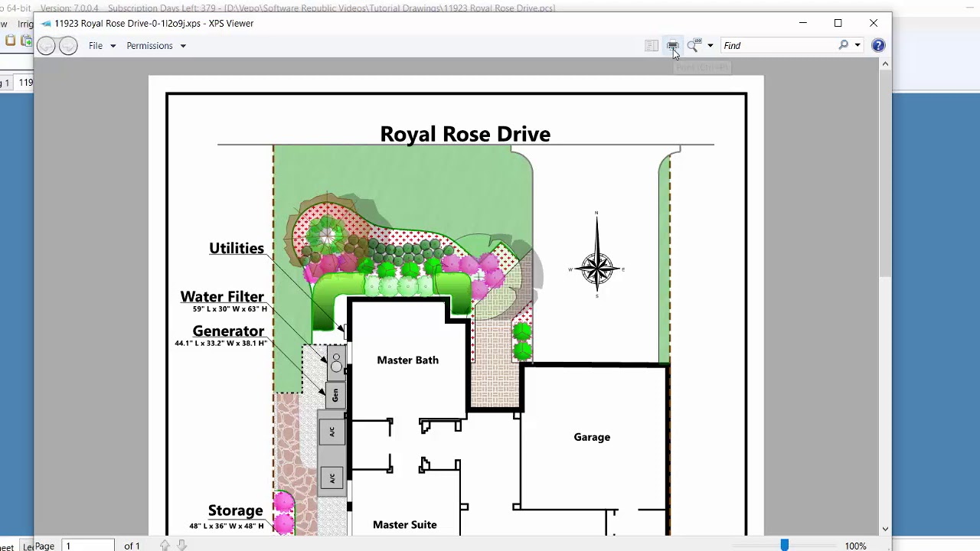The height and width of the screenshot is (551, 980).
Task: Click the 'Storage' label
Action: pos(236,510)
